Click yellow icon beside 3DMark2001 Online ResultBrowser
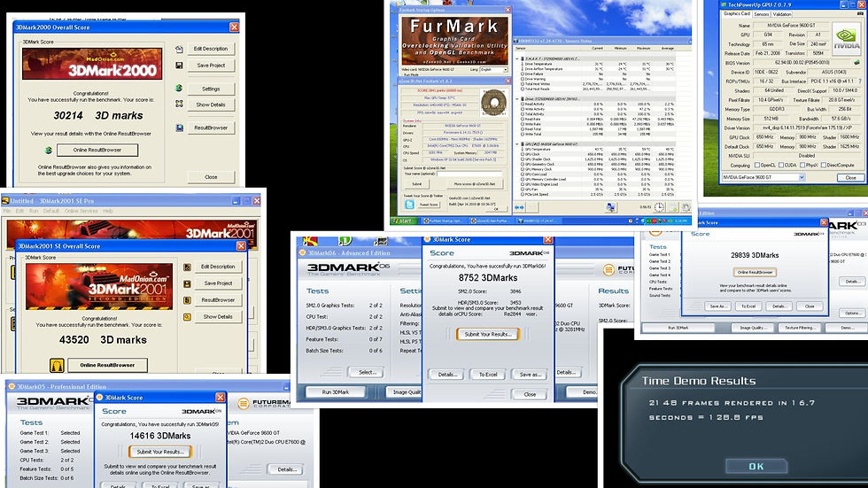Screen dimensions: 868x488 coord(57,365)
